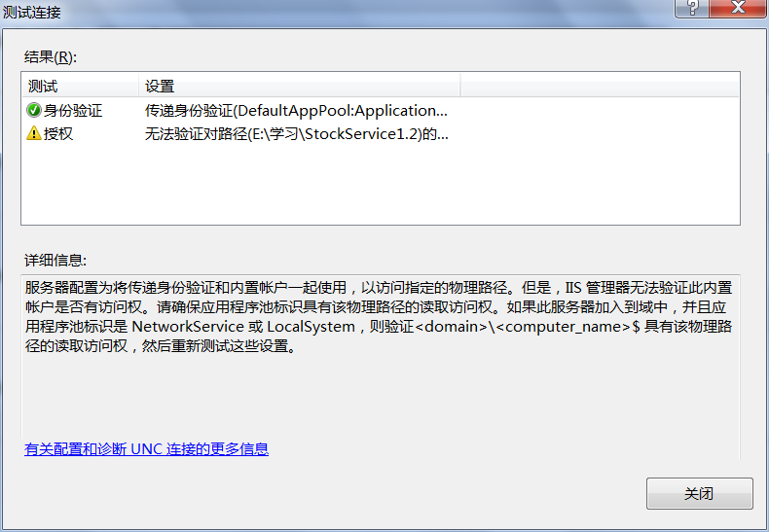Image resolution: width=769 pixels, height=532 pixels.
Task: Click the help question mark button
Action: (x=692, y=8)
